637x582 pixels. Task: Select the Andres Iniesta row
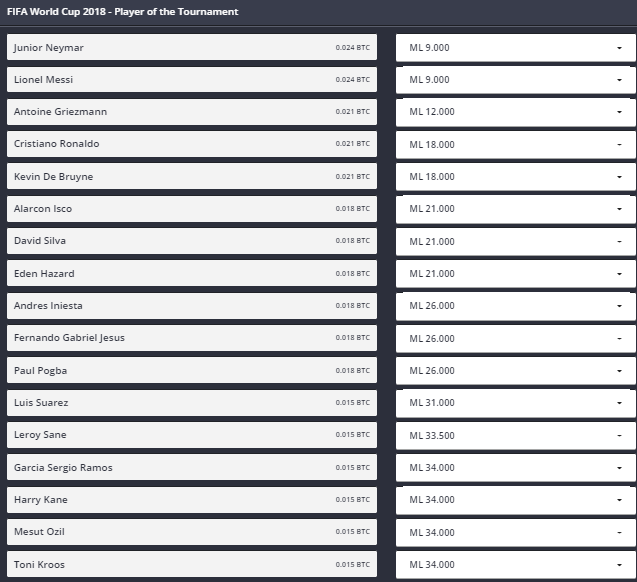coord(192,305)
